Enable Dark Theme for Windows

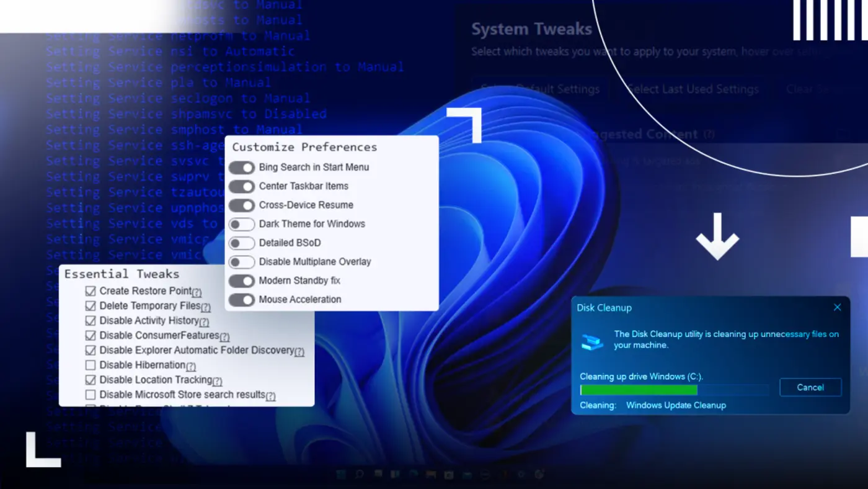click(242, 224)
